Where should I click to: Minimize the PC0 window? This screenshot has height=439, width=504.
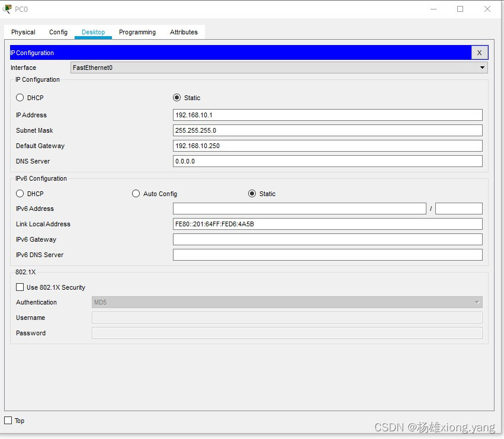433,9
